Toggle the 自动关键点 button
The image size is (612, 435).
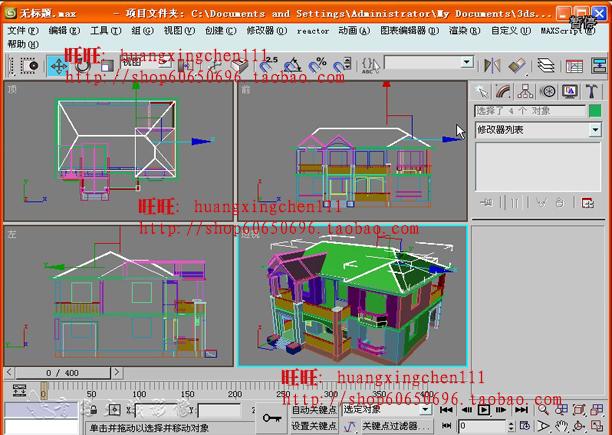tap(314, 410)
